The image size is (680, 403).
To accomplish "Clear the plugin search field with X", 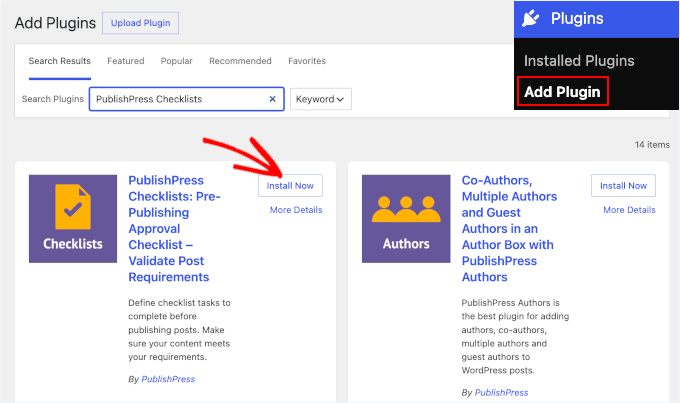I will pyautogui.click(x=272, y=99).
